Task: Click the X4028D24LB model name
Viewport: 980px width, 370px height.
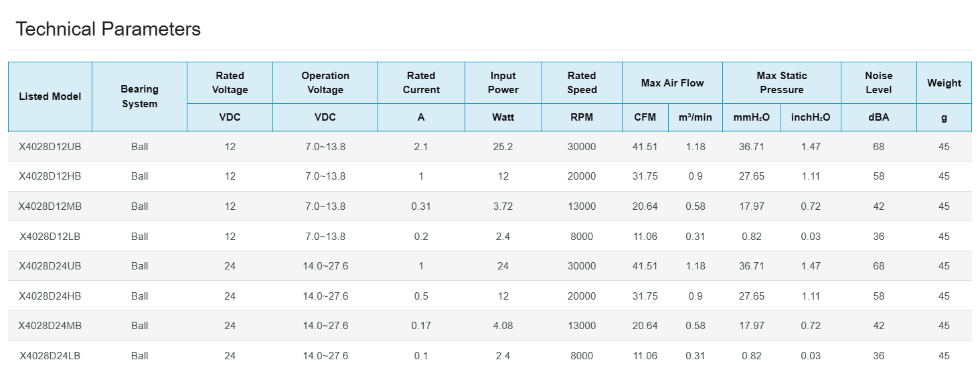Action: (50, 356)
